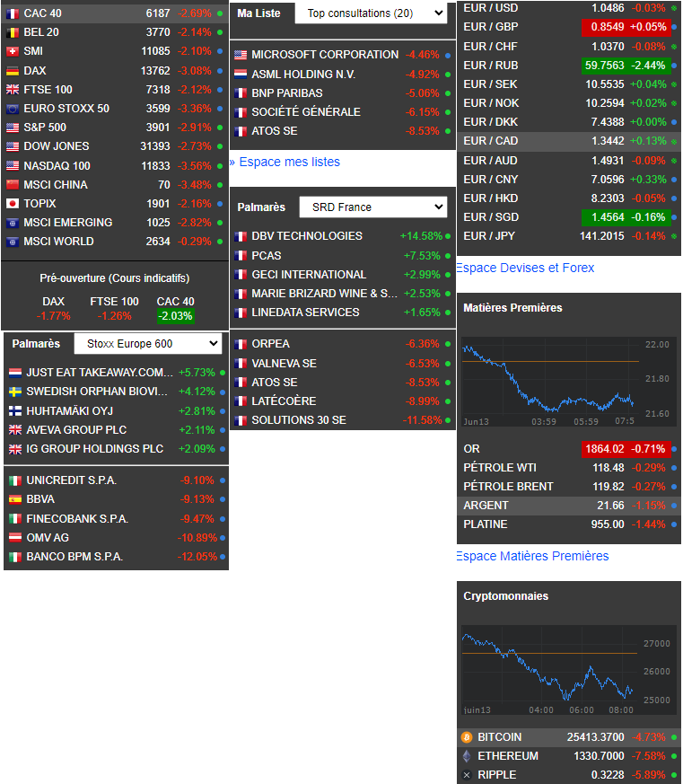The width and height of the screenshot is (683, 784).
Task: Click the Japanese flag icon beside TOPIX
Action: coord(13,204)
